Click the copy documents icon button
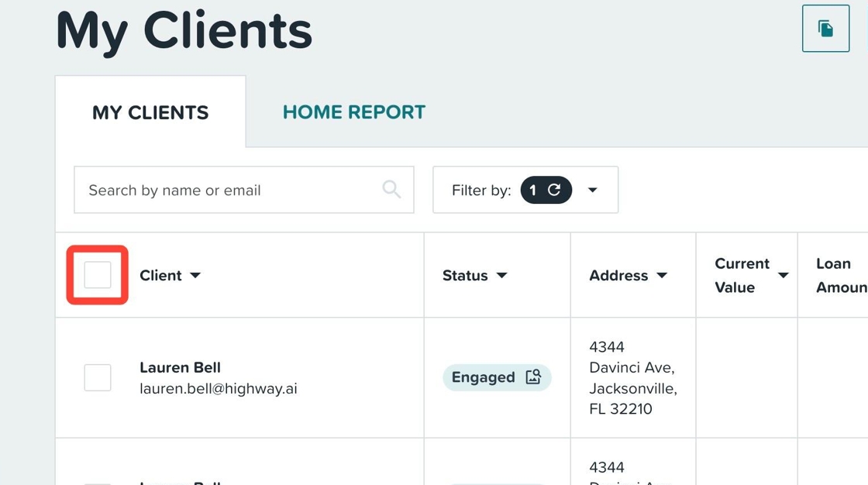Image resolution: width=868 pixels, height=485 pixels. pos(825,28)
